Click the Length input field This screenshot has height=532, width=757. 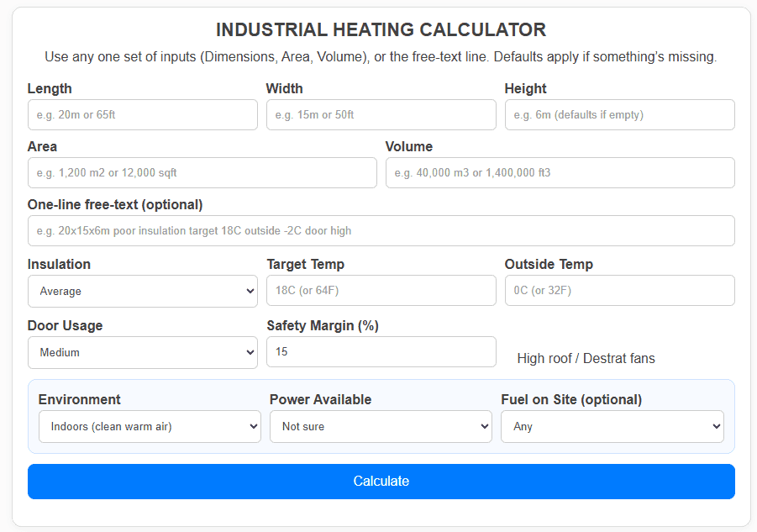coord(142,115)
